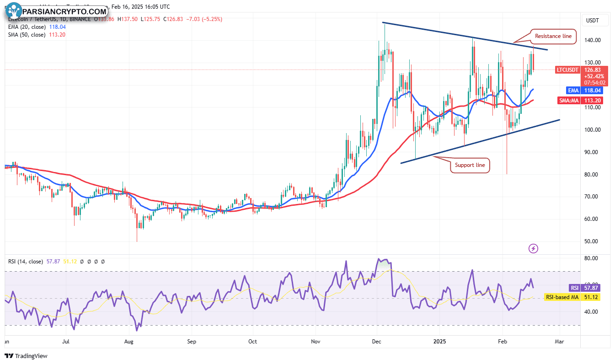Click the Nov label on time axis
The image size is (615, 364).
pyautogui.click(x=315, y=342)
